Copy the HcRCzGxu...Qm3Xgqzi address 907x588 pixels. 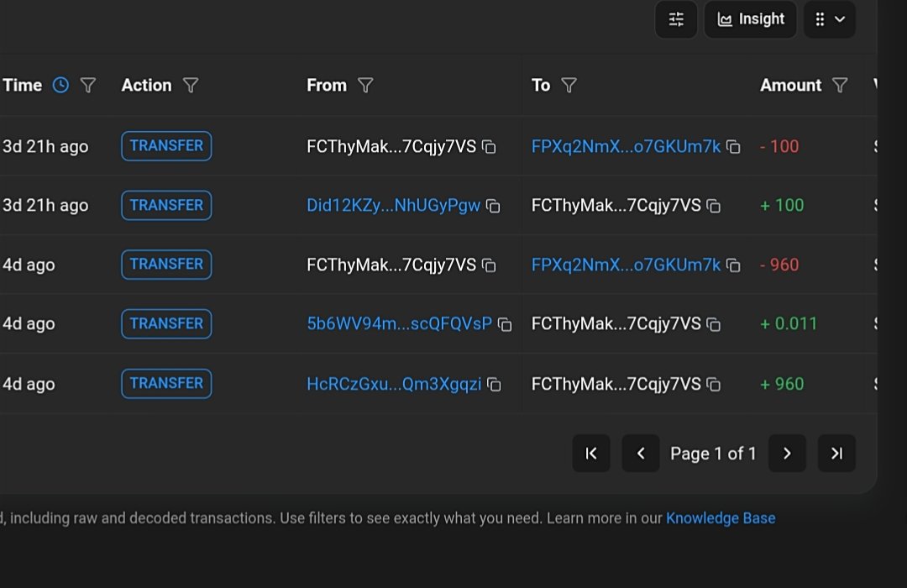coord(494,384)
